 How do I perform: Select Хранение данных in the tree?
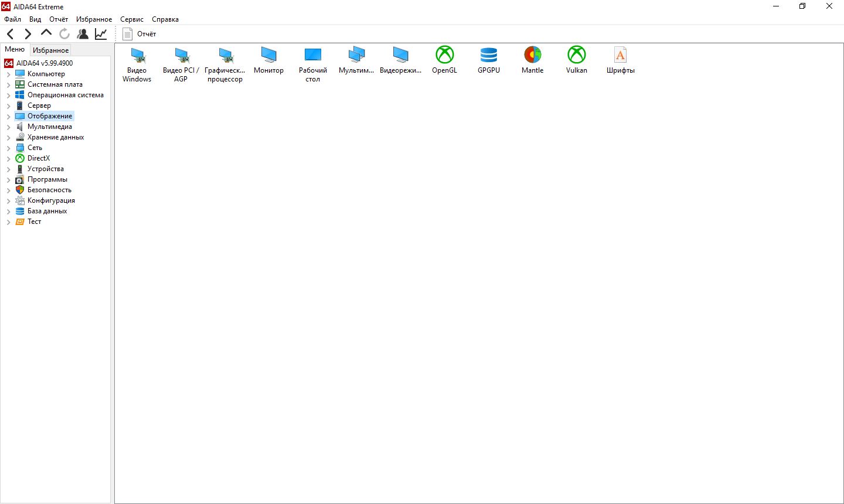click(55, 137)
